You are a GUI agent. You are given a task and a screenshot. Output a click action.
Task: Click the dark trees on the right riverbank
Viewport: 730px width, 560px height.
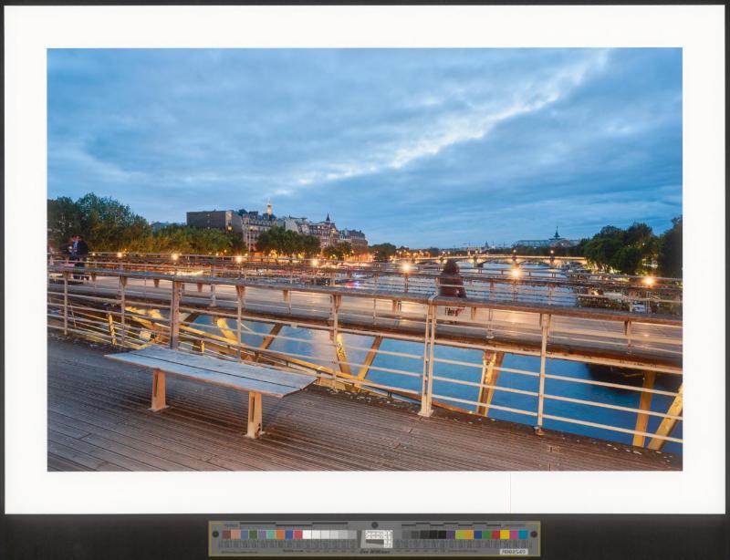630,246
